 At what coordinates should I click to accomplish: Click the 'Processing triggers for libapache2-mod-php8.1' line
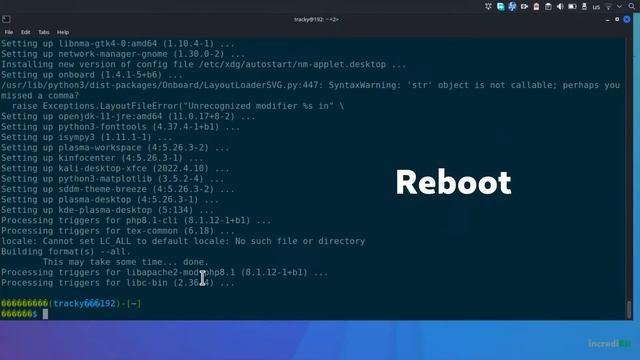pyautogui.click(x=164, y=272)
